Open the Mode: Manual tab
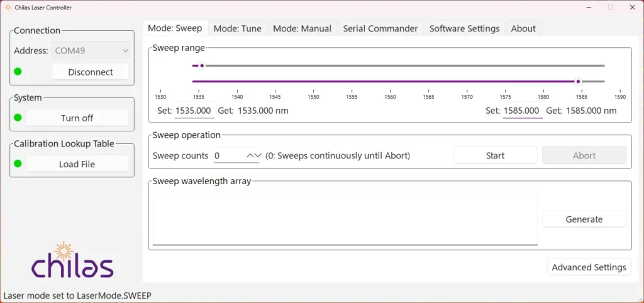 click(303, 29)
